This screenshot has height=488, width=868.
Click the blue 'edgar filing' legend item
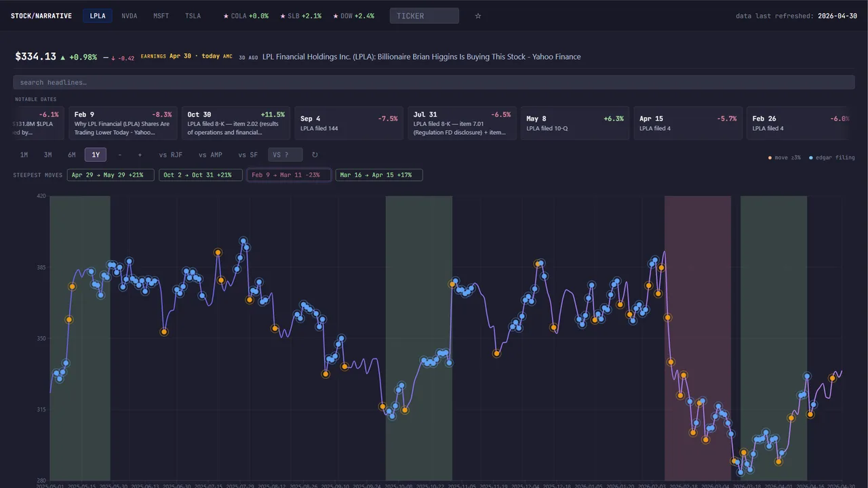pos(832,157)
